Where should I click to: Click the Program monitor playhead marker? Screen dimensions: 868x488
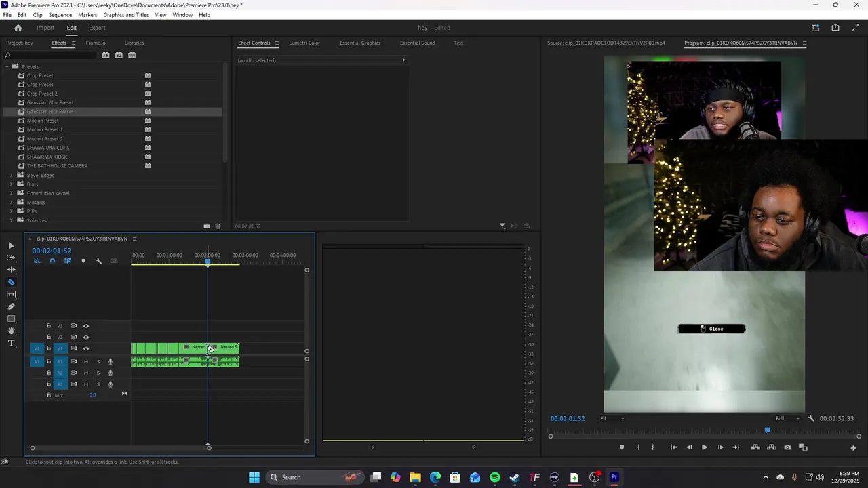point(768,430)
